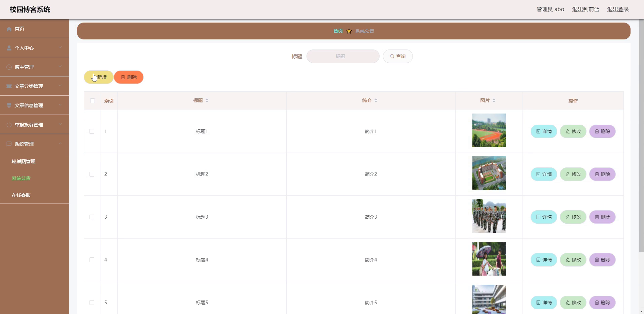Click trash icon in row 标题1

click(597, 131)
